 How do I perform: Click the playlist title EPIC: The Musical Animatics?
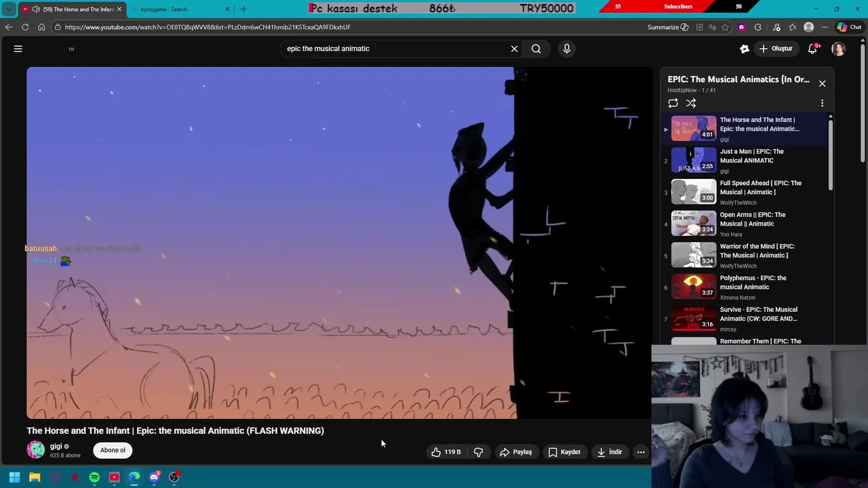point(738,79)
